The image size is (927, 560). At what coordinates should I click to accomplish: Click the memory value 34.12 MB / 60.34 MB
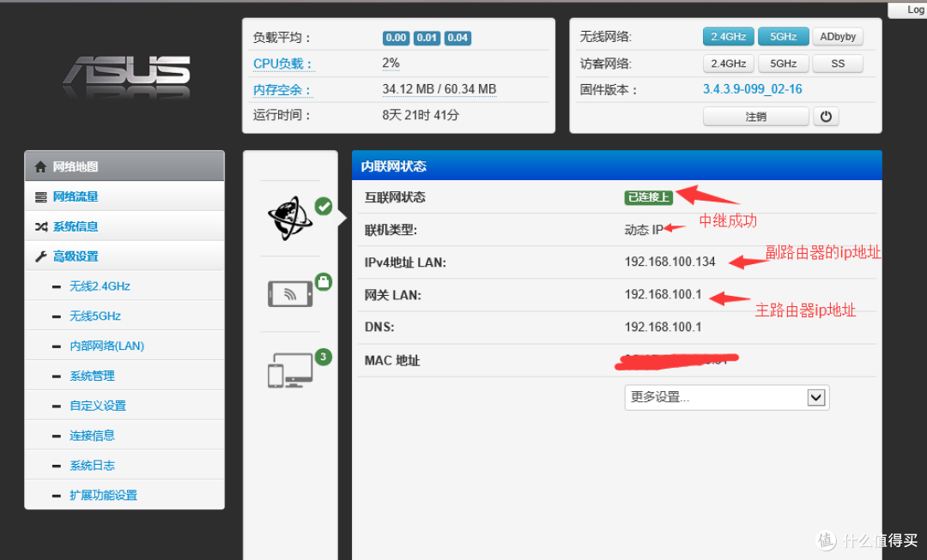439,89
